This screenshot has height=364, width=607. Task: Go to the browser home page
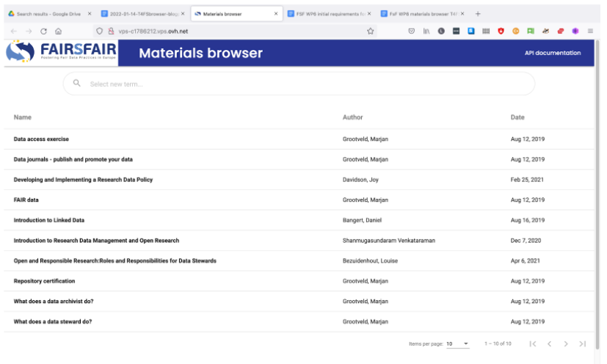(58, 32)
